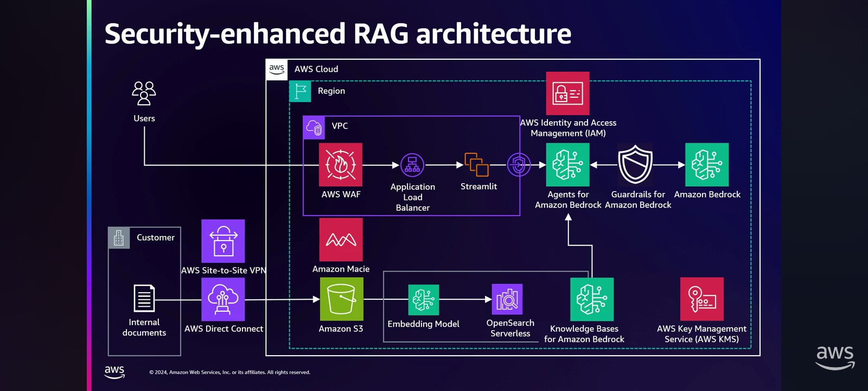
Task: Click the 'Agents for Amazon Bedrock' label
Action: 568,200
